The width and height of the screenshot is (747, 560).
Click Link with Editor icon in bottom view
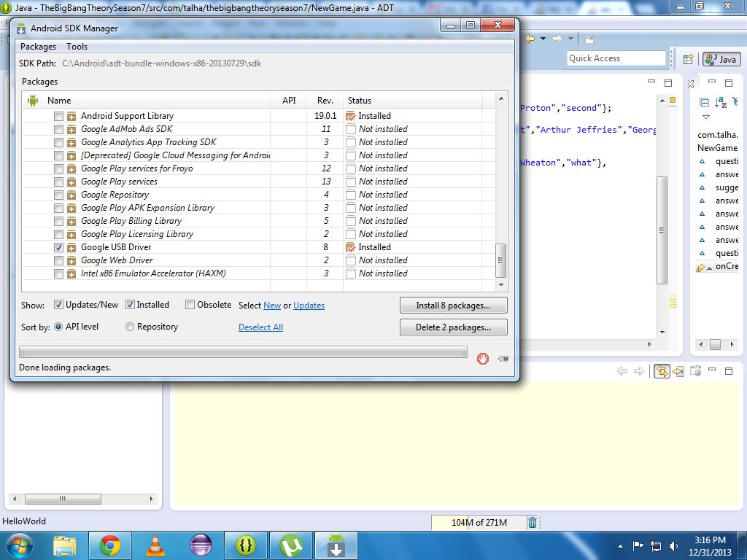(662, 371)
